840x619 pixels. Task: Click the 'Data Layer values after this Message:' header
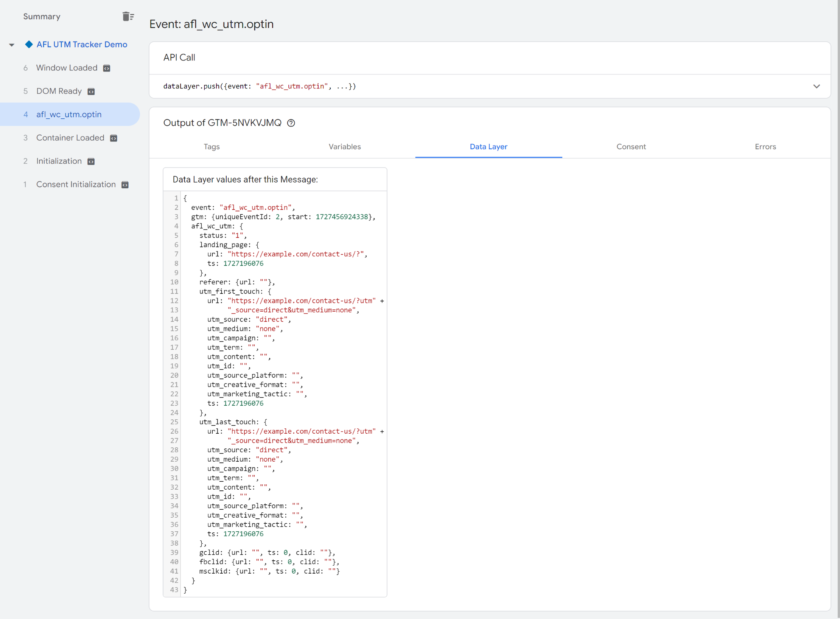point(245,179)
